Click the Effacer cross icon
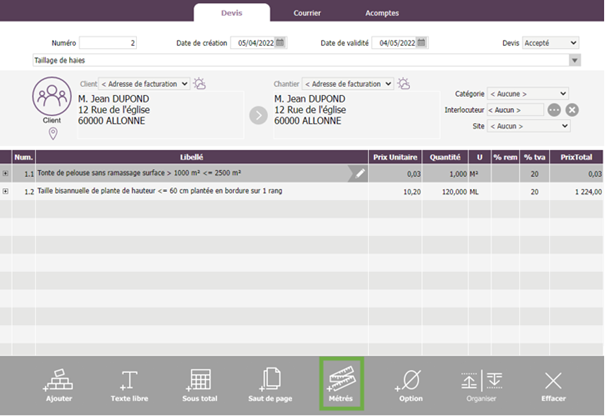This screenshot has width=605, height=416. 552,381
